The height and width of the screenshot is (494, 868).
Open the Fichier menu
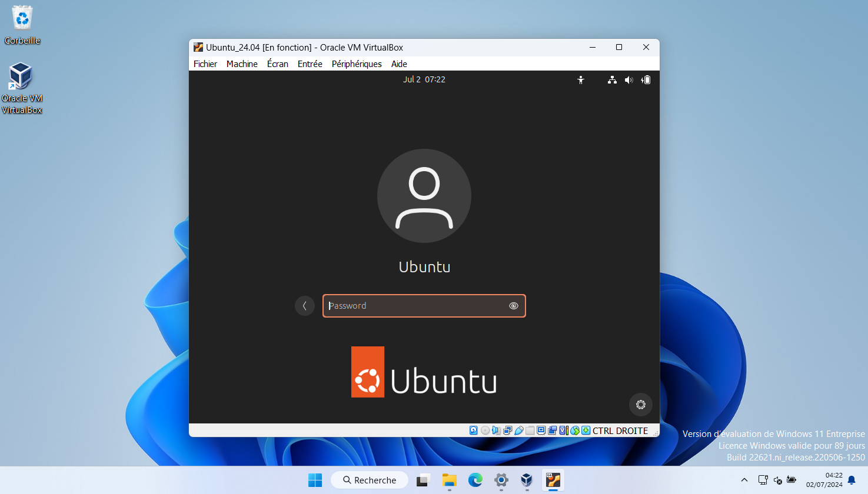click(x=205, y=64)
